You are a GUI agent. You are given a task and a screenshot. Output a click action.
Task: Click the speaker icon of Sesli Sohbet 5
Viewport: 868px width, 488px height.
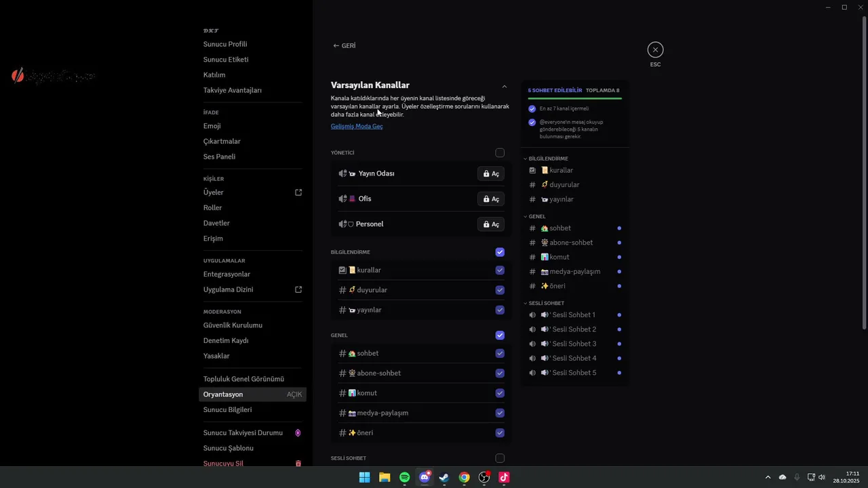pyautogui.click(x=532, y=373)
